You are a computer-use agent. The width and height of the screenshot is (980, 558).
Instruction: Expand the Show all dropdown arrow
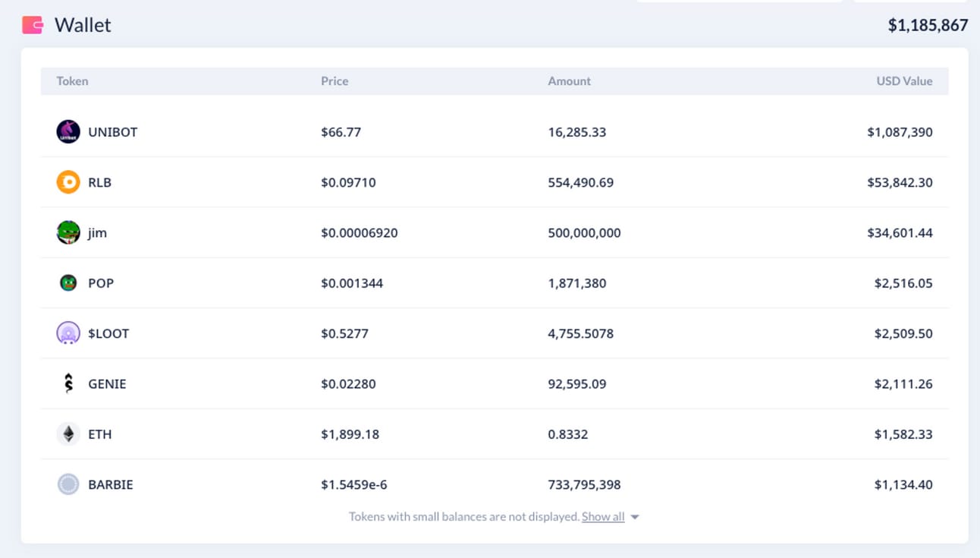click(x=635, y=517)
